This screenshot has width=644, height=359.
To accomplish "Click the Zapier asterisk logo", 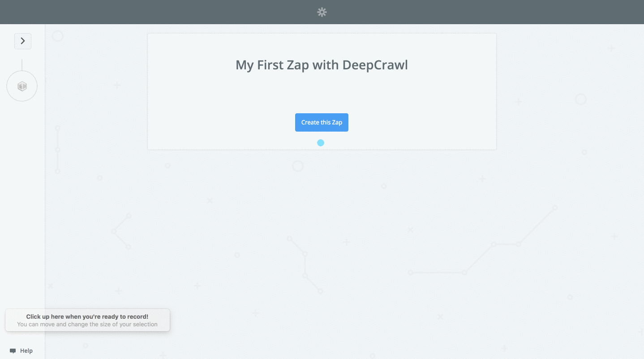I will click(x=322, y=12).
